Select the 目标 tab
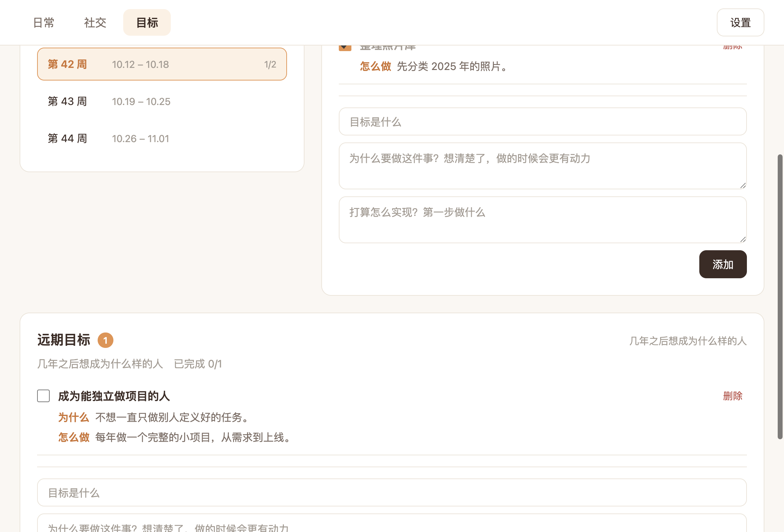The height and width of the screenshot is (532, 784). tap(147, 23)
